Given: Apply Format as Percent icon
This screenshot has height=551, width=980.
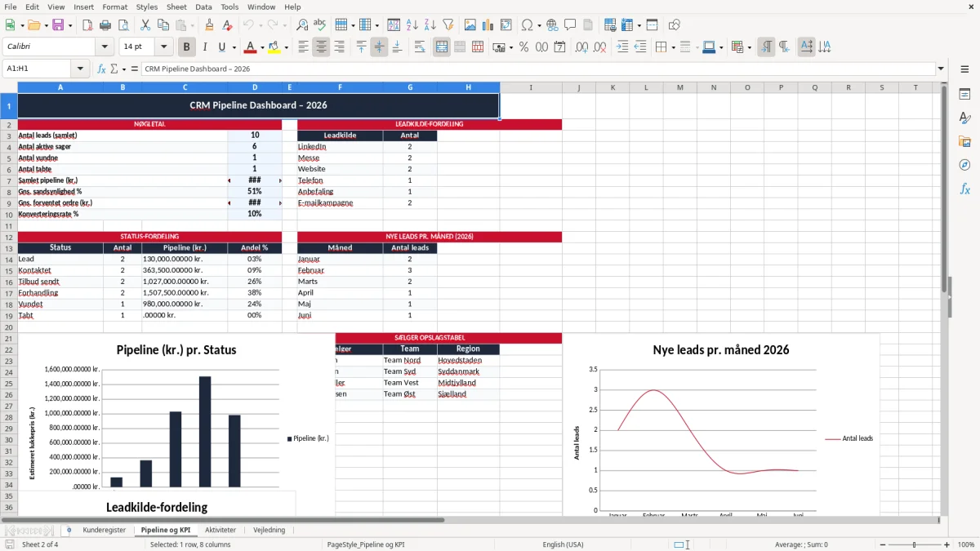Looking at the screenshot, I should pyautogui.click(x=524, y=47).
